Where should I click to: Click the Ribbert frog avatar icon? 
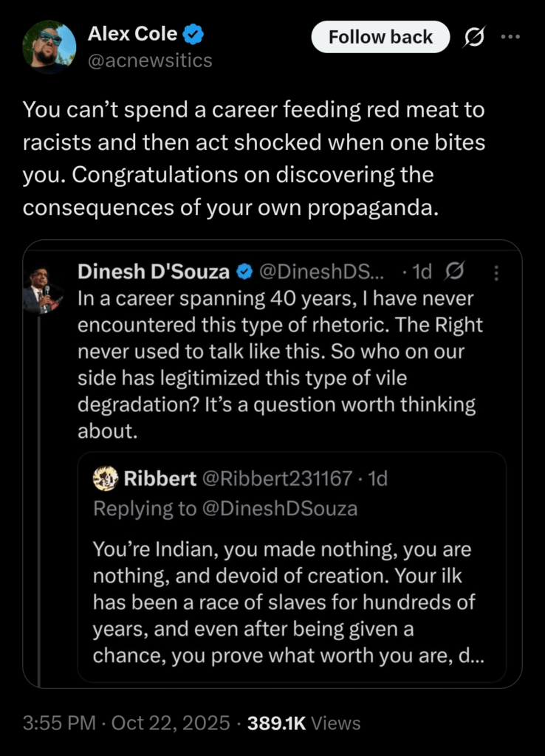tap(106, 478)
